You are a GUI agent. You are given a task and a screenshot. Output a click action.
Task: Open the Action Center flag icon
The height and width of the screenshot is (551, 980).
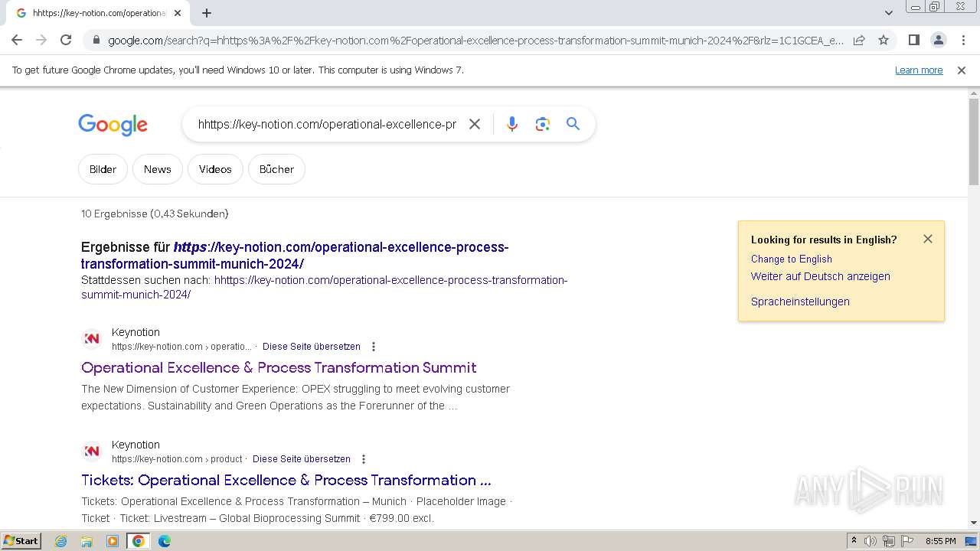point(907,541)
